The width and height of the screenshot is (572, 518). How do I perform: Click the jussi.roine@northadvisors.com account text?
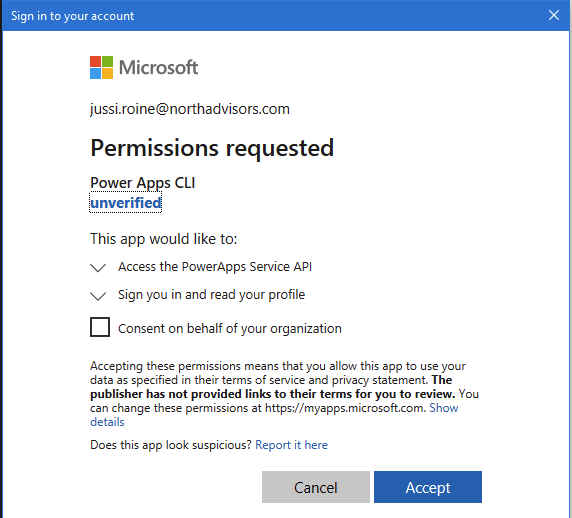point(190,109)
